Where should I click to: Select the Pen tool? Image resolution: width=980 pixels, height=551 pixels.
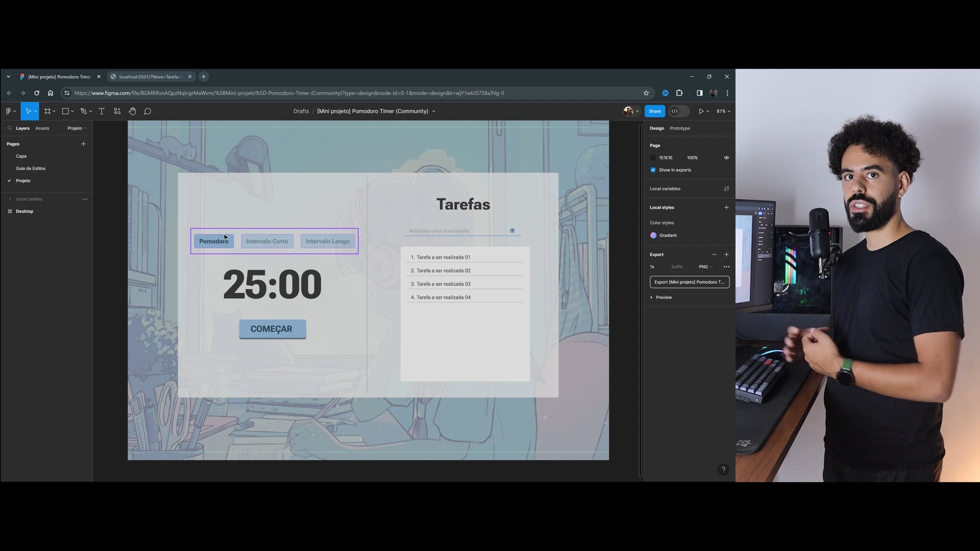[x=84, y=111]
